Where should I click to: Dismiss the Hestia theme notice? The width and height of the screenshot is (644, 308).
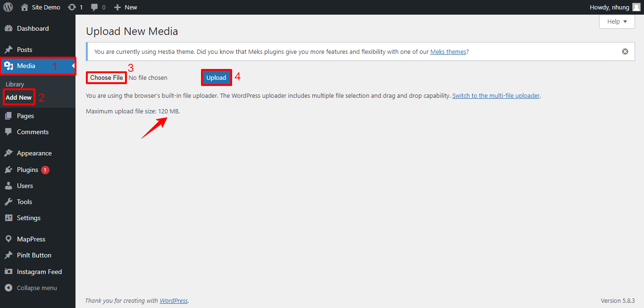pos(625,51)
